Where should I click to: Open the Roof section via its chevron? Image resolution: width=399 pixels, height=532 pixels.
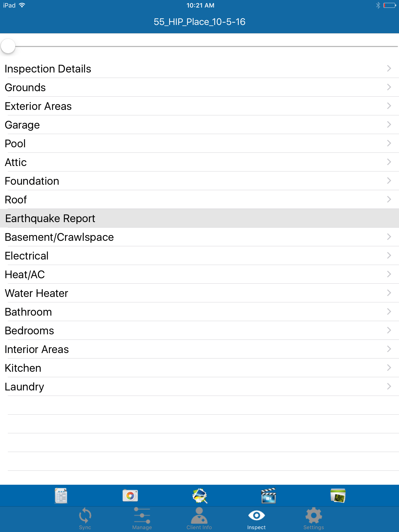(389, 199)
